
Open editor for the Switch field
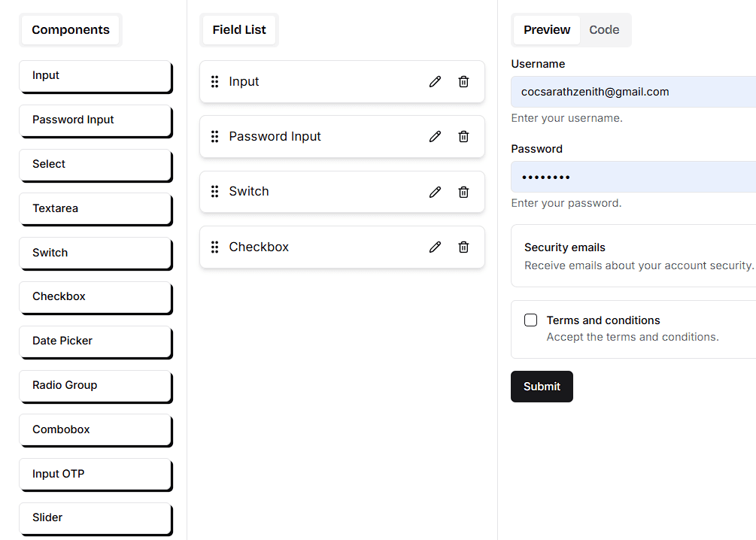435,192
